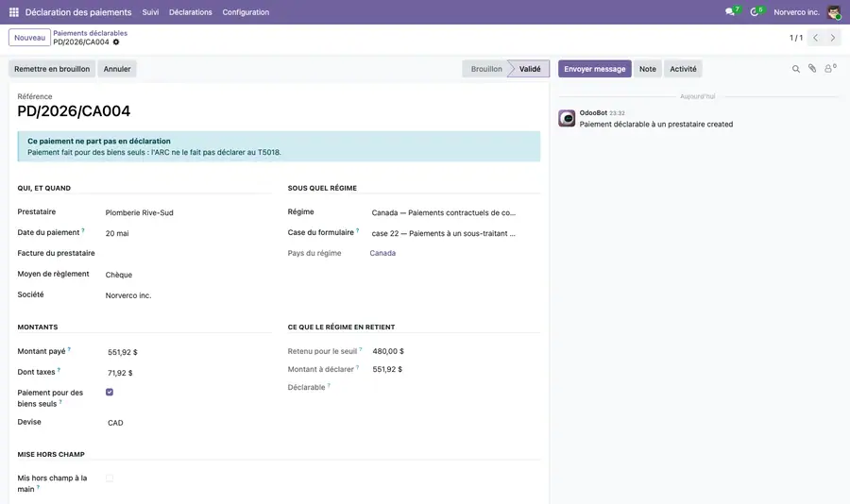Click the reference title PD/2026/CA004
850x504 pixels.
(74, 111)
